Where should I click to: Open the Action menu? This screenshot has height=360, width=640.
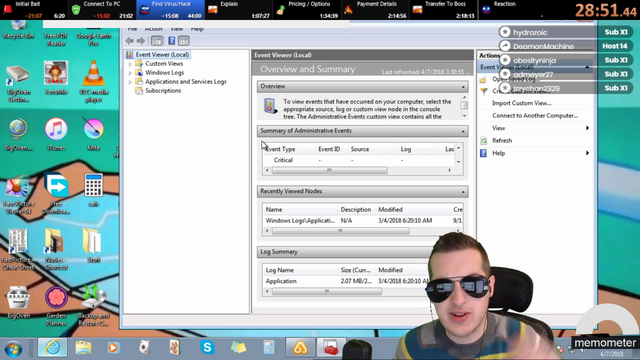[x=153, y=29]
